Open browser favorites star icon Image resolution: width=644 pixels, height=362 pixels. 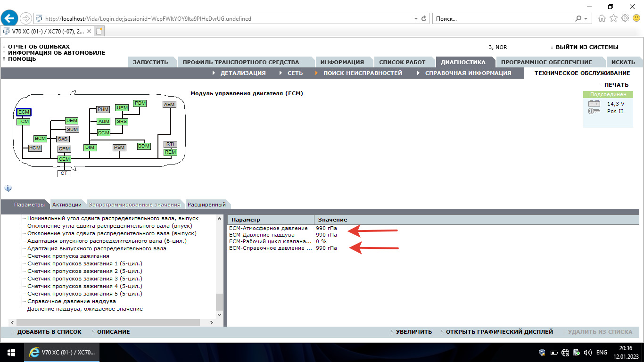point(613,18)
